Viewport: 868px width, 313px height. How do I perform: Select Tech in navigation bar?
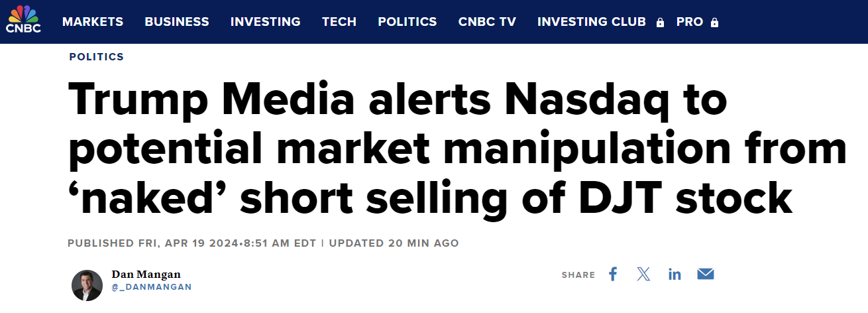click(339, 22)
